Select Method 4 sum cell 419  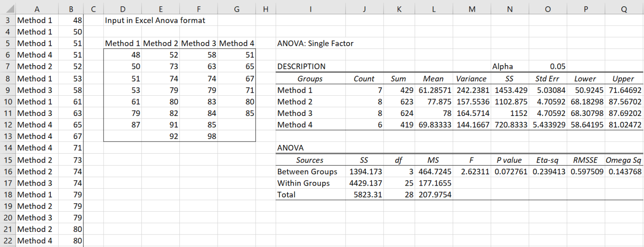(x=399, y=125)
